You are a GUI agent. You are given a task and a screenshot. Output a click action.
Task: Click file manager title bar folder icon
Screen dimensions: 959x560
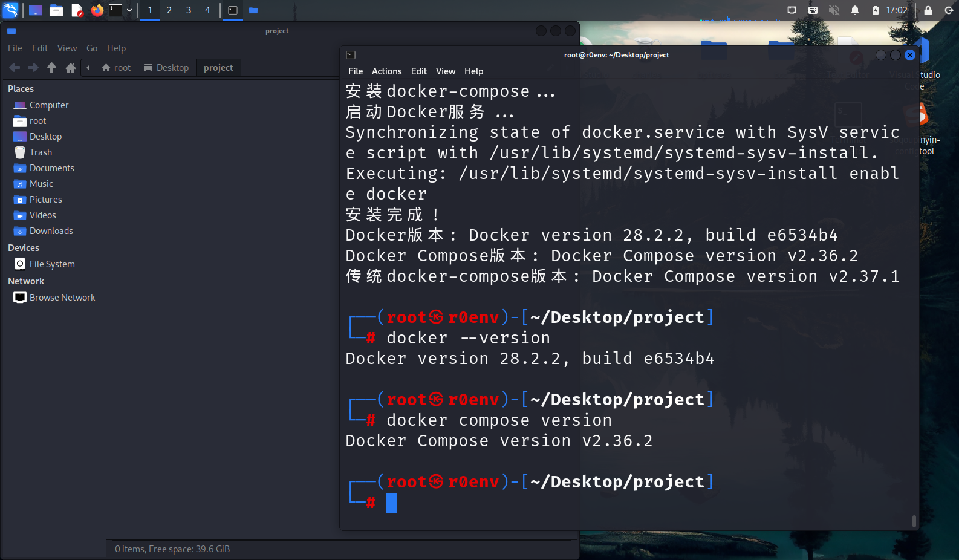pyautogui.click(x=11, y=31)
